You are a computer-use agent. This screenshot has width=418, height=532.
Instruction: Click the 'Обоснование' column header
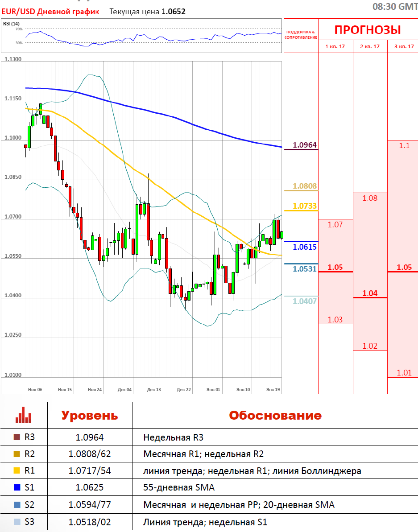tap(275, 416)
